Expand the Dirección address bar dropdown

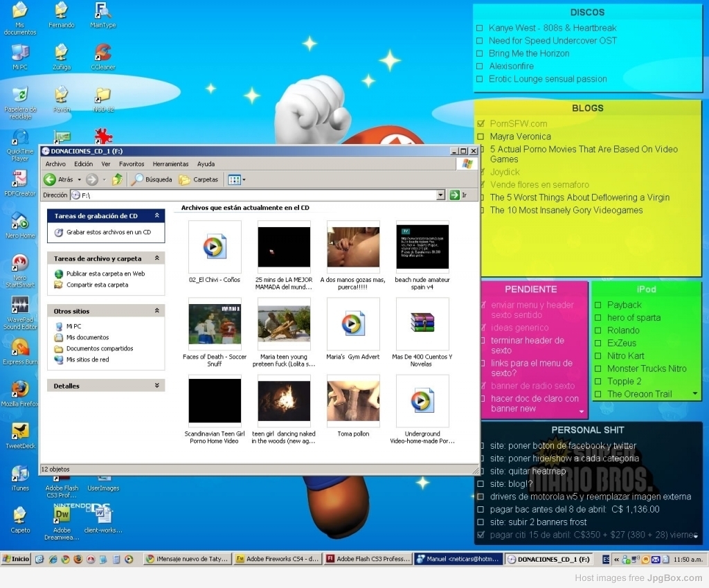[x=441, y=195]
